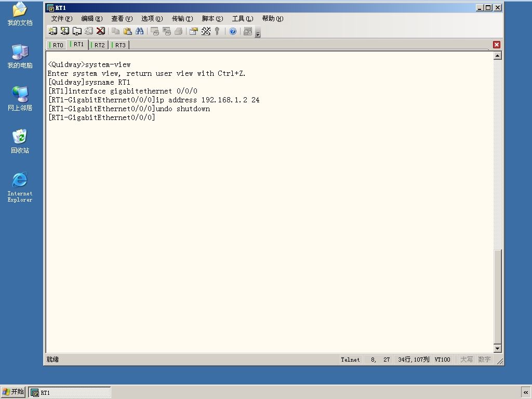Click the Find binoculars icon
This screenshot has height=399, width=532.
pyautogui.click(x=139, y=31)
